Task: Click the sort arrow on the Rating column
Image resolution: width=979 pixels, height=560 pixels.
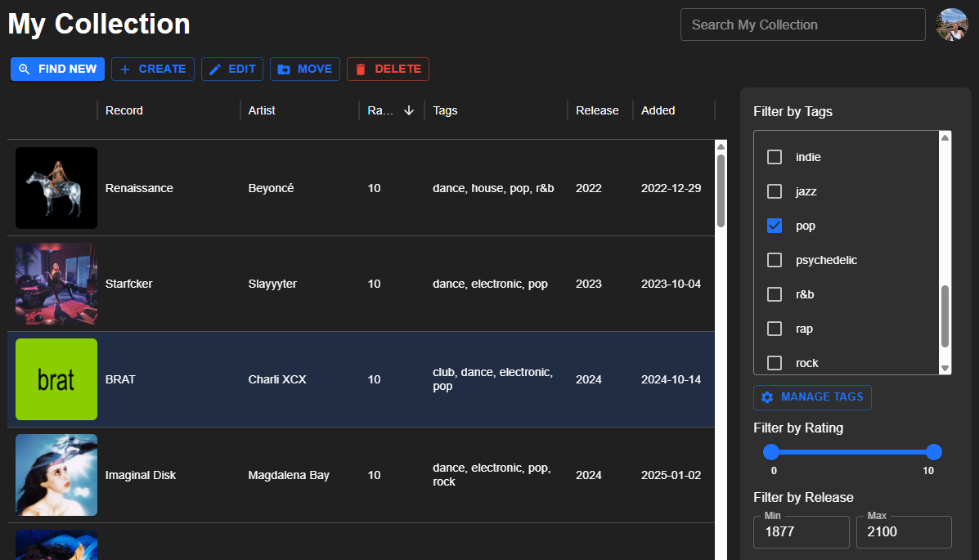Action: (x=408, y=110)
